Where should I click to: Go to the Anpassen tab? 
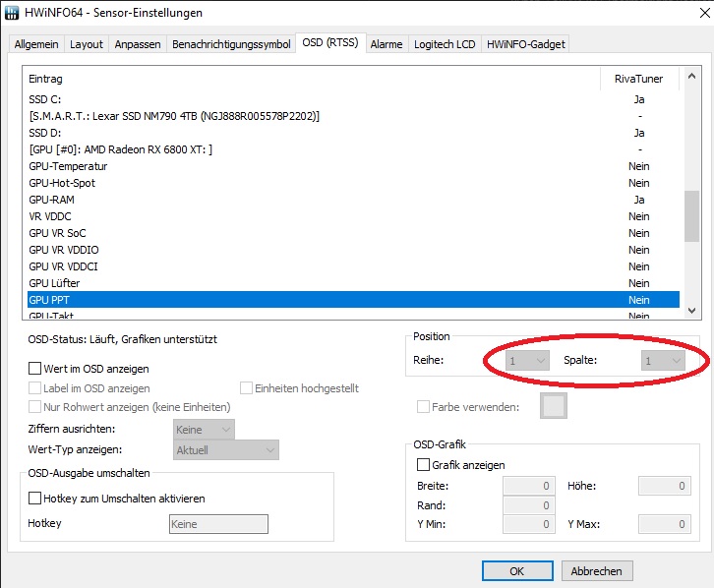point(138,44)
